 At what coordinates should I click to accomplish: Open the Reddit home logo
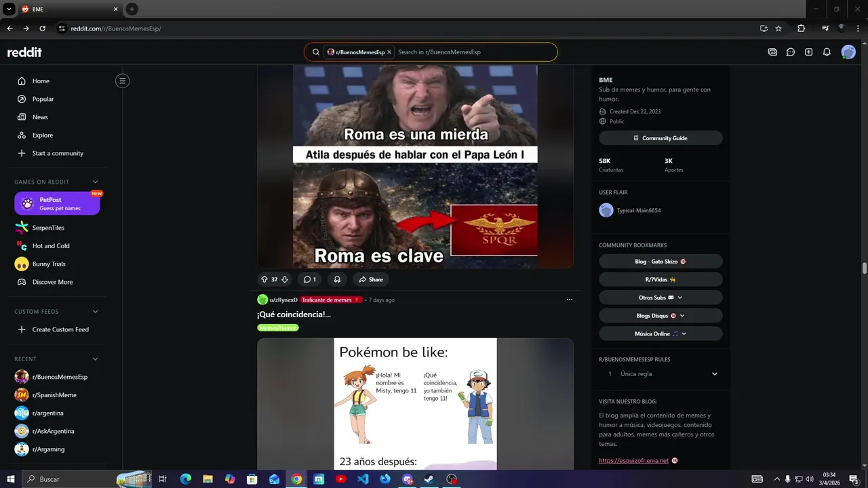pyautogui.click(x=24, y=52)
